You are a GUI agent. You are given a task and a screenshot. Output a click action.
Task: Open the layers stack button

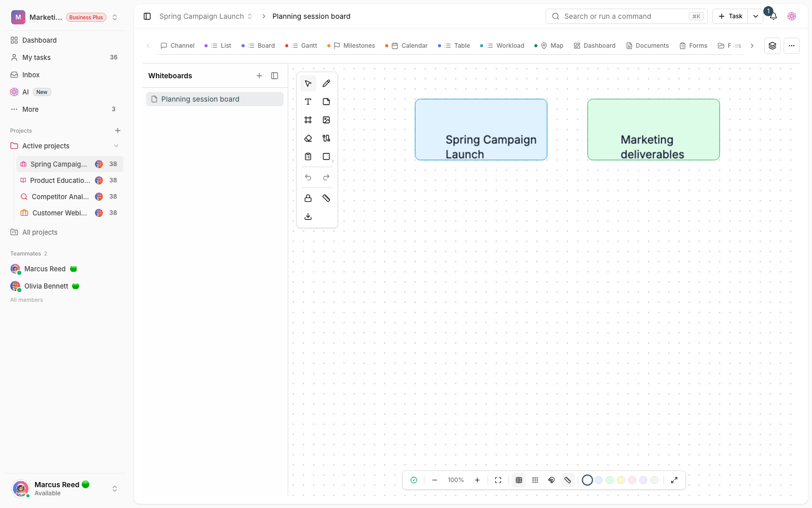[772, 46]
